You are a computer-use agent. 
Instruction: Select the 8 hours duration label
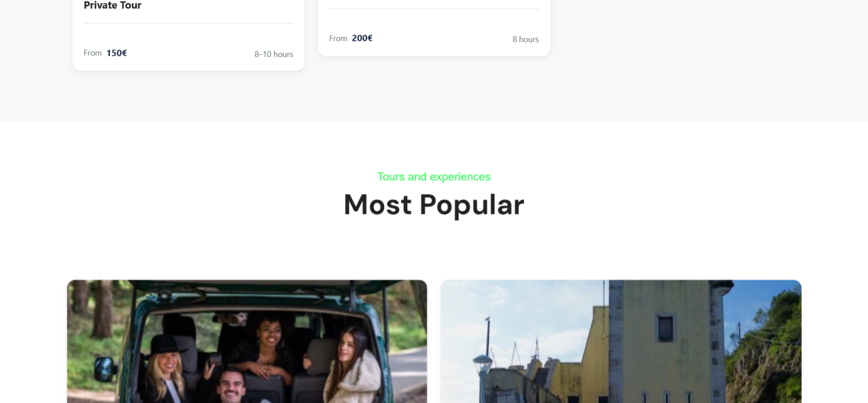coord(525,39)
